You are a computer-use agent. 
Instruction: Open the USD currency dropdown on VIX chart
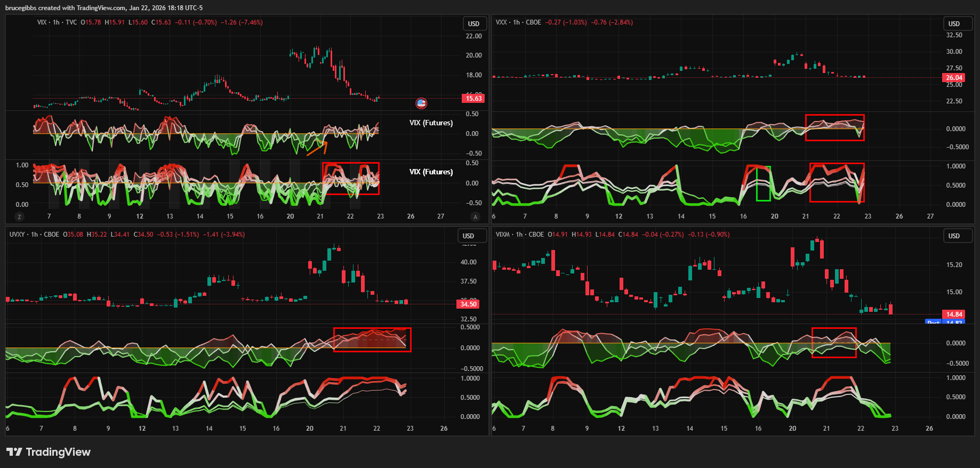pos(474,23)
